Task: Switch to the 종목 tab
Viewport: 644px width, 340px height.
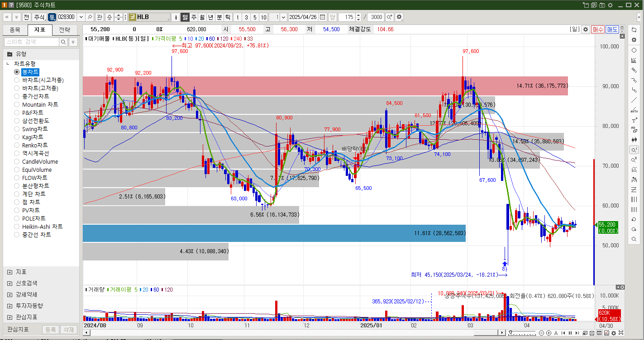Action: (x=15, y=30)
